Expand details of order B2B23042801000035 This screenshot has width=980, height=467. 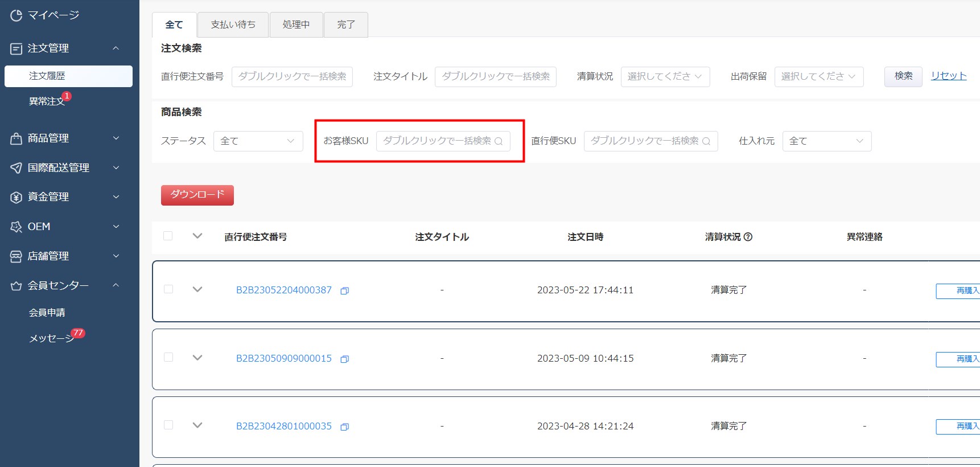click(197, 425)
